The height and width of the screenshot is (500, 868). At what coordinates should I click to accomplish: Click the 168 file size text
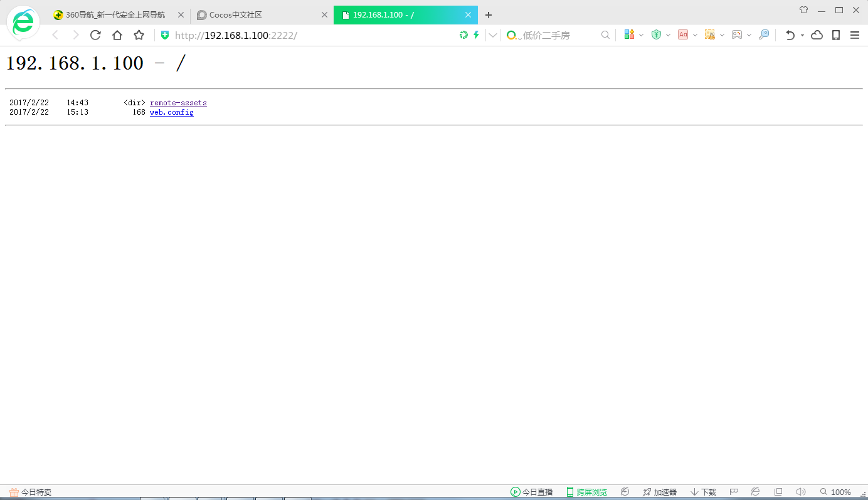(139, 112)
